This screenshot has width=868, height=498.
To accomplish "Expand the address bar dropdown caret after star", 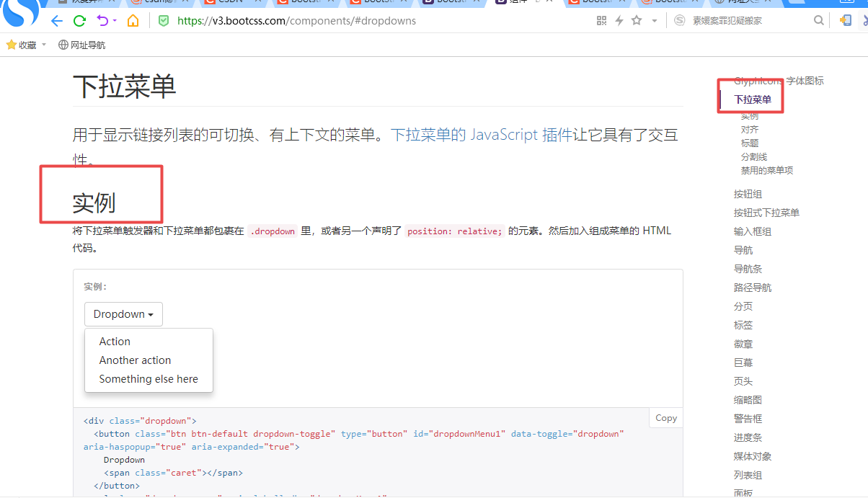I will tap(655, 21).
